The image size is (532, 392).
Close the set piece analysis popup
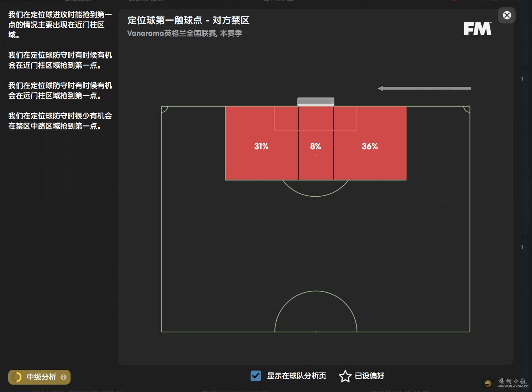(507, 15)
